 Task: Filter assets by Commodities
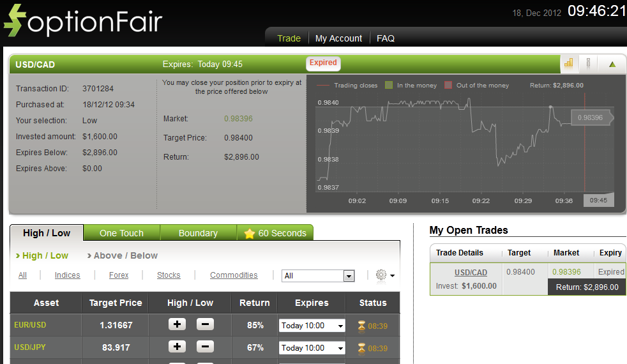pos(234,275)
